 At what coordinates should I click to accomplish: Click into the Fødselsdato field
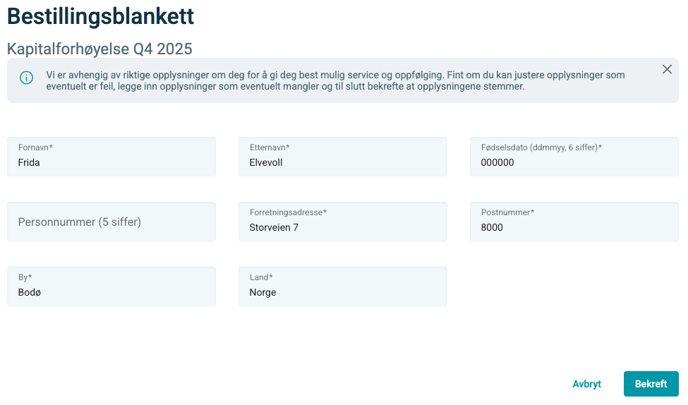(x=573, y=157)
